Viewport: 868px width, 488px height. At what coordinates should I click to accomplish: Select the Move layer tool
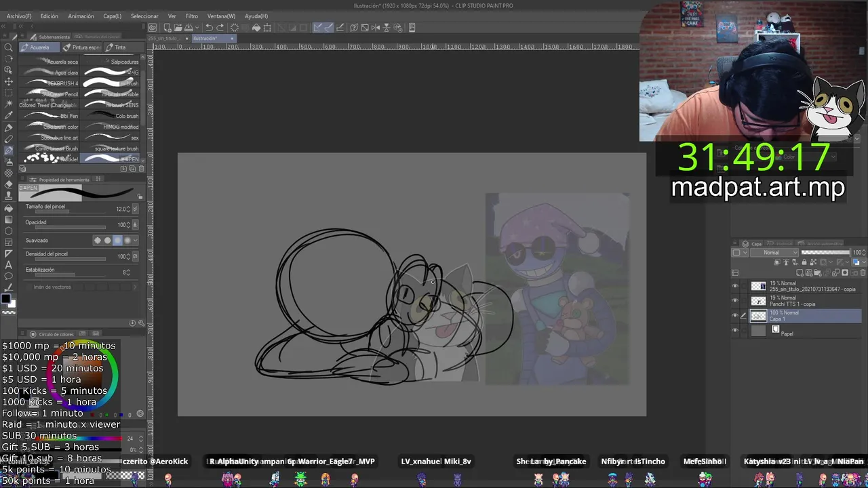(9, 81)
